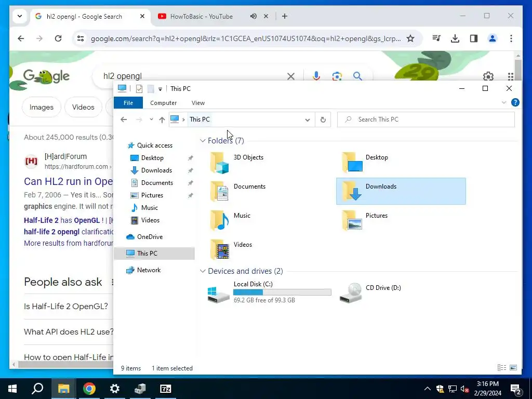
Task: Click New folder icon in Explorer title bar
Action: click(151, 88)
